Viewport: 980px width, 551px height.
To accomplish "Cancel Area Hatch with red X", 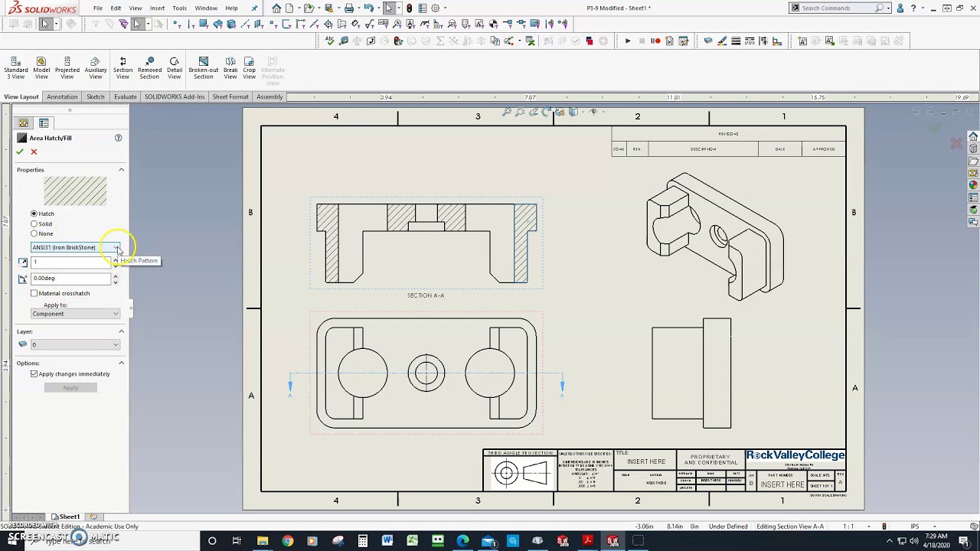I will tap(34, 152).
